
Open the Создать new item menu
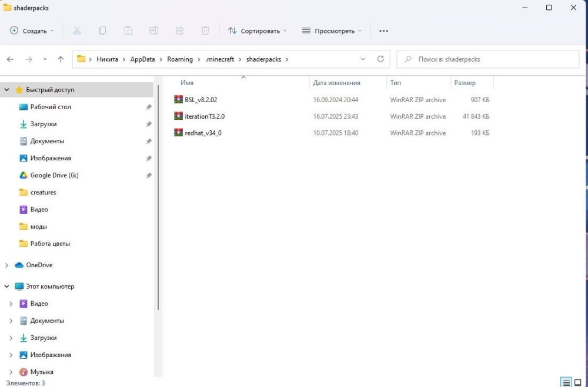point(32,31)
